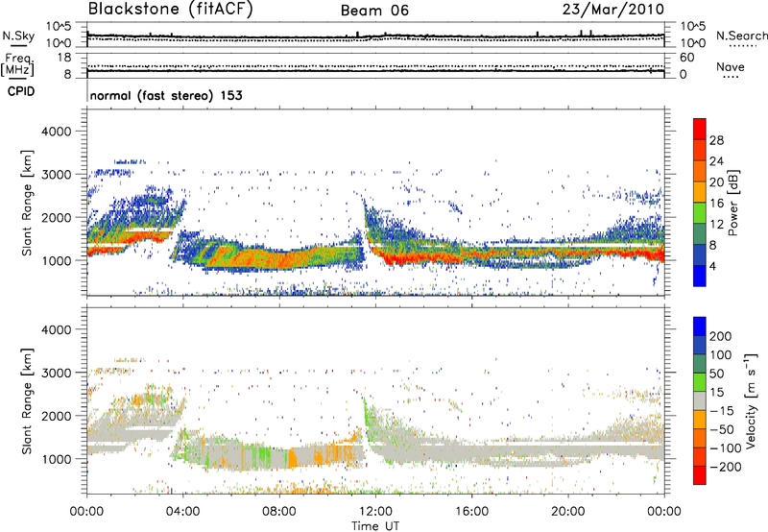
Task: Click the "2000" tick of the velocity panel
Action: click(x=56, y=416)
